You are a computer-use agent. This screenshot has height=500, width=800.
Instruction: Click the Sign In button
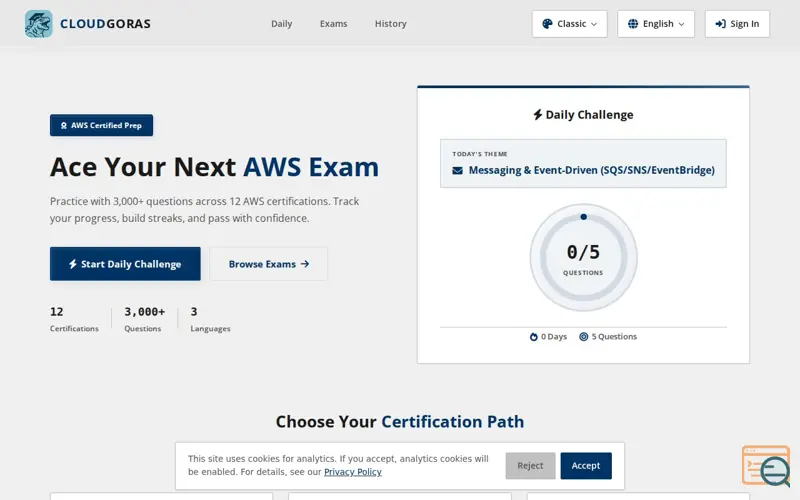pyautogui.click(x=737, y=23)
